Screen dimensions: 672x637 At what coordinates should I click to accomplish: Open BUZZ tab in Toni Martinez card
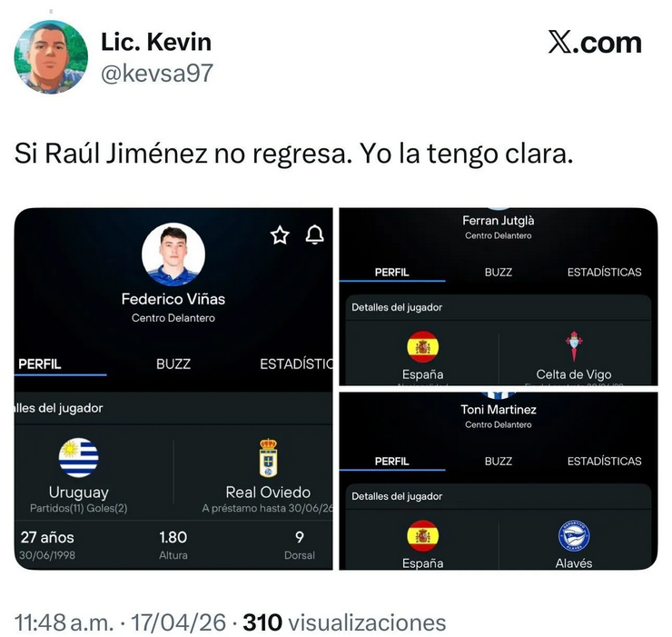pyautogui.click(x=498, y=462)
